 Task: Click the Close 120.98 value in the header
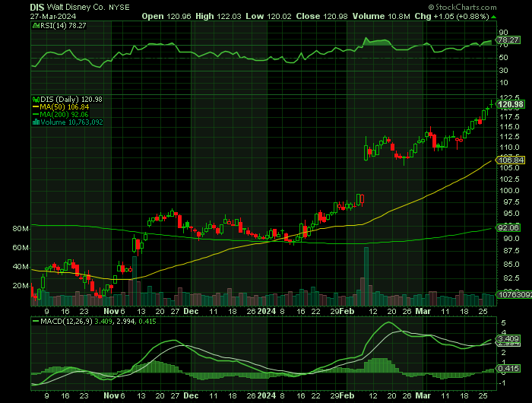pos(321,16)
